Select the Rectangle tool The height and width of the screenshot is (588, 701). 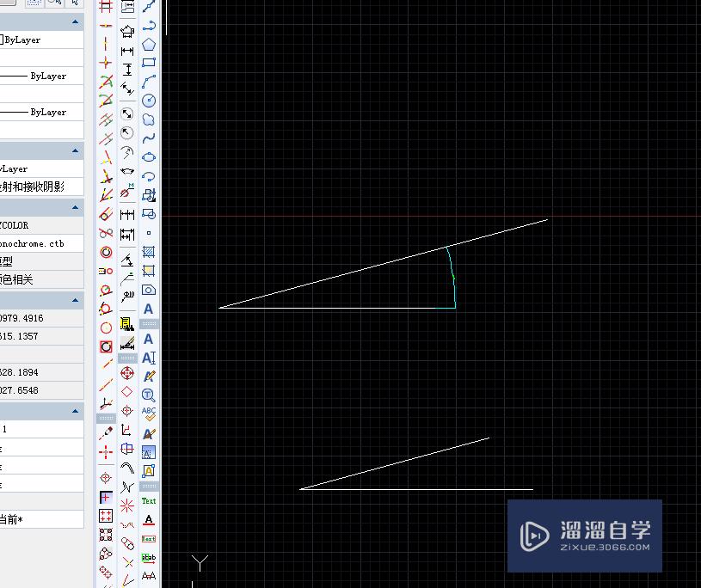(x=148, y=63)
